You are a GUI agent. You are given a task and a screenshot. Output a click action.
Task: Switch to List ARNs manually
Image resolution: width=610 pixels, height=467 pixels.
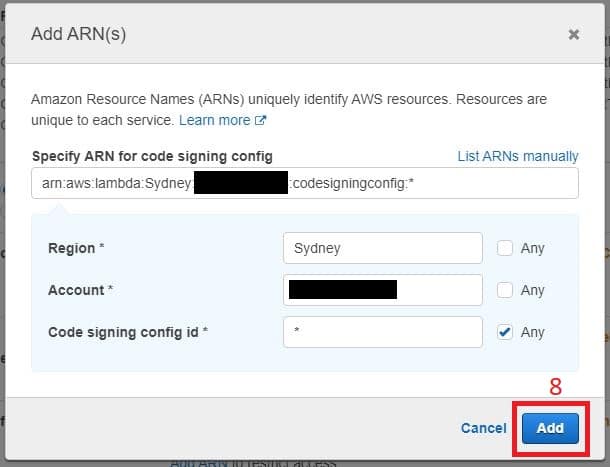coord(518,156)
